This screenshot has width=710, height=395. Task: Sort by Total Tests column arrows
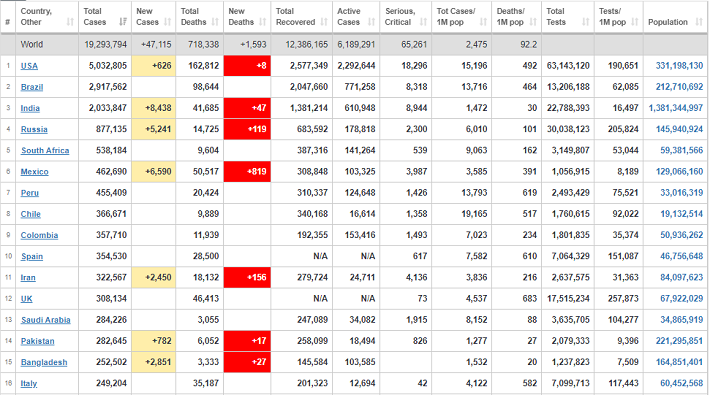click(585, 22)
